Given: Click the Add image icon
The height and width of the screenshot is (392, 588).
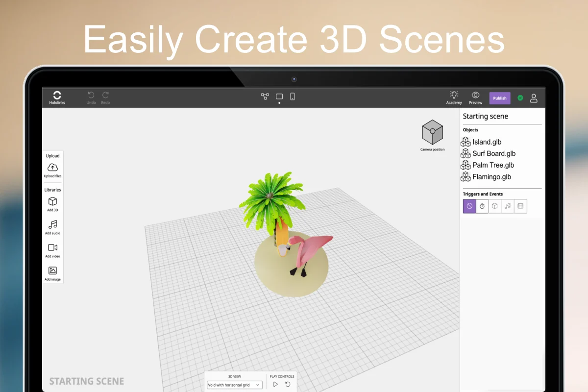Looking at the screenshot, I should (52, 271).
